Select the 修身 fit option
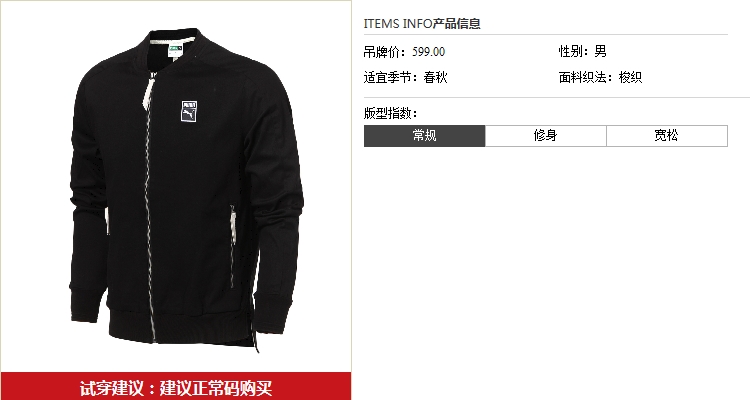 (x=546, y=136)
